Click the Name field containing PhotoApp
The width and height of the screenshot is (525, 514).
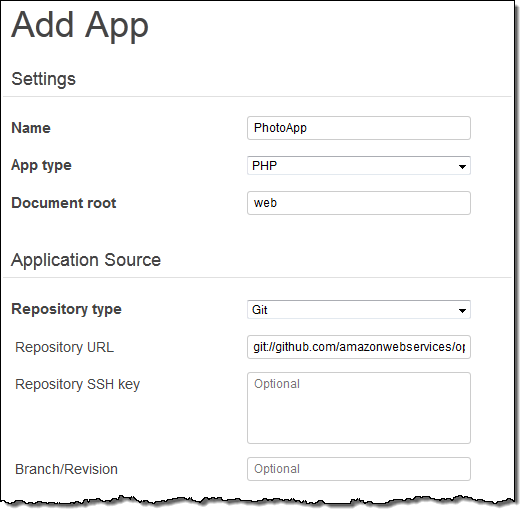coord(359,128)
